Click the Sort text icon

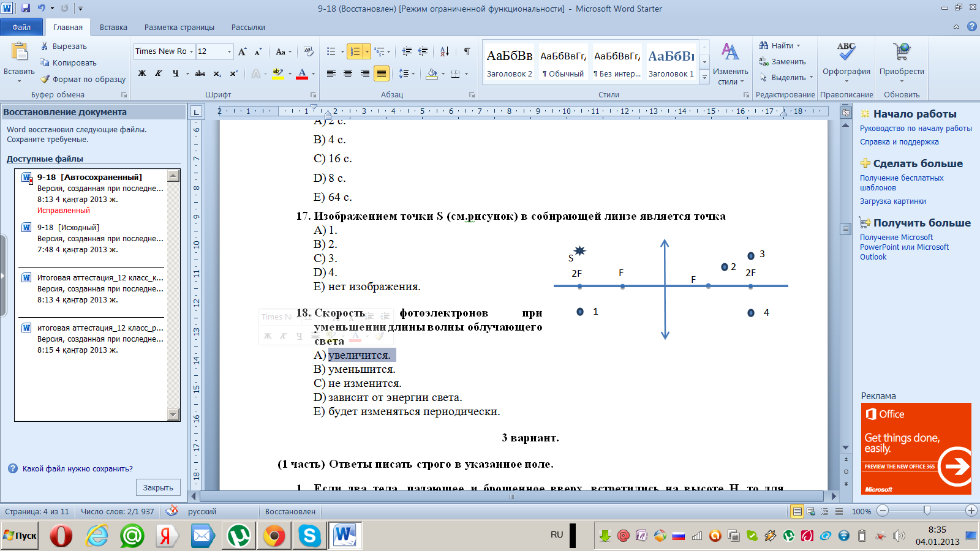coord(445,51)
